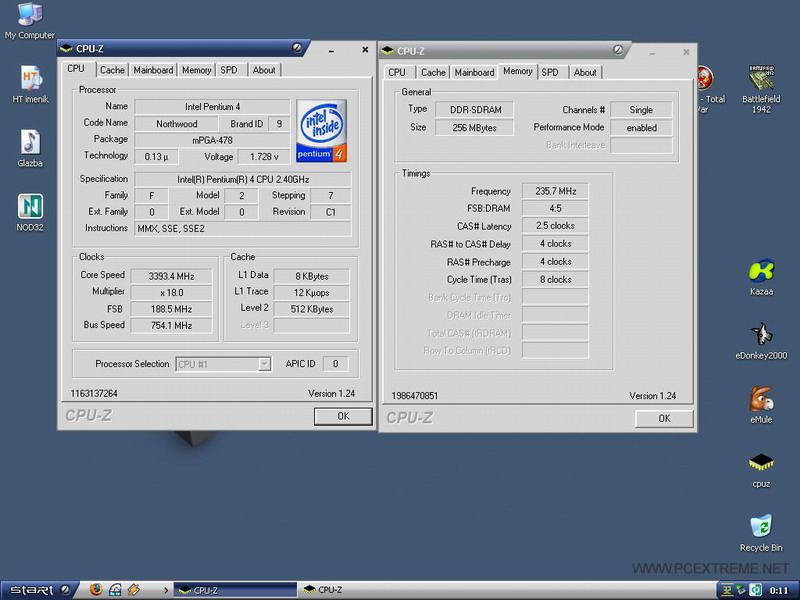Click the Voltage value 1.728 v

pos(264,157)
